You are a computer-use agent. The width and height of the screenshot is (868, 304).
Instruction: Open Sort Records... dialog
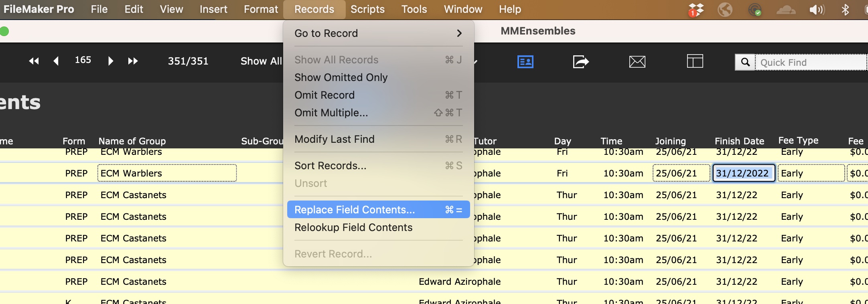tap(379, 166)
